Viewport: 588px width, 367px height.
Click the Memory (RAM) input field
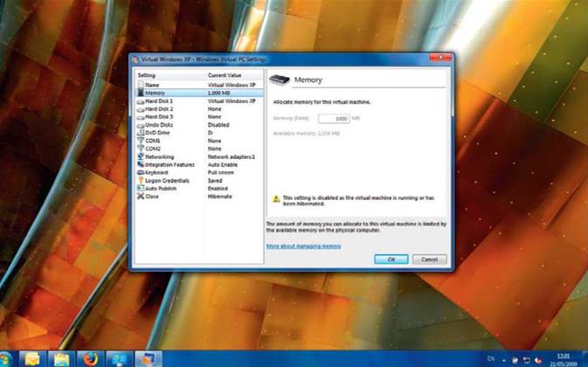(x=334, y=118)
